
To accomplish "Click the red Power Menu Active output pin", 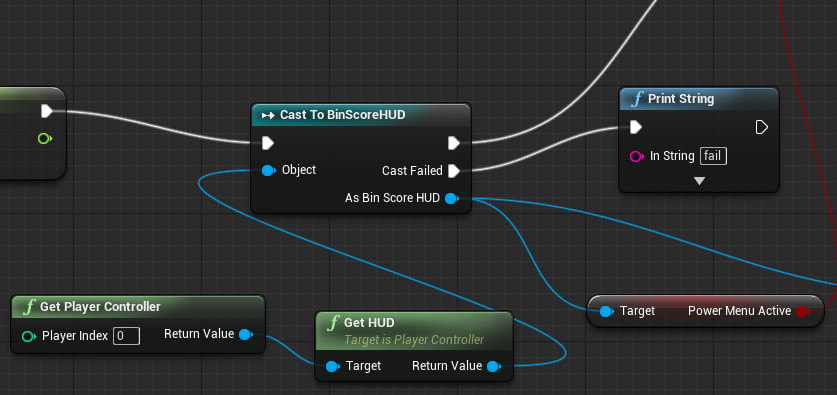I will point(802,311).
